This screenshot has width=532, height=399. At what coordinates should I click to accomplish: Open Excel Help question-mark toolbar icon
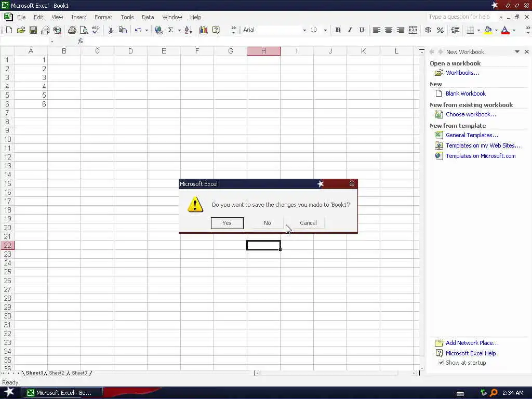(216, 30)
